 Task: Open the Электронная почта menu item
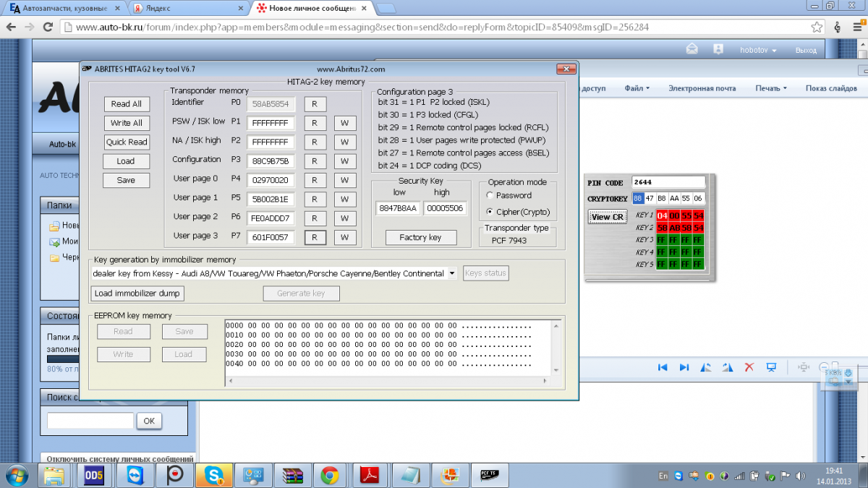pyautogui.click(x=702, y=88)
